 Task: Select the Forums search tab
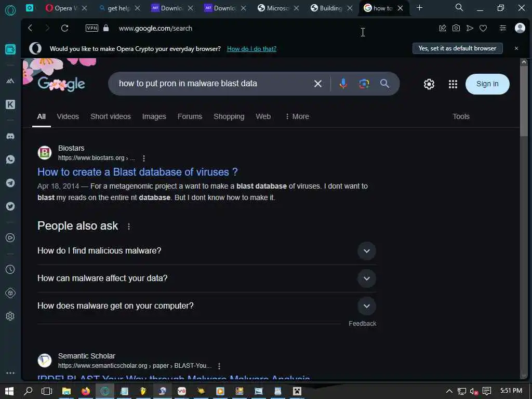(190, 116)
